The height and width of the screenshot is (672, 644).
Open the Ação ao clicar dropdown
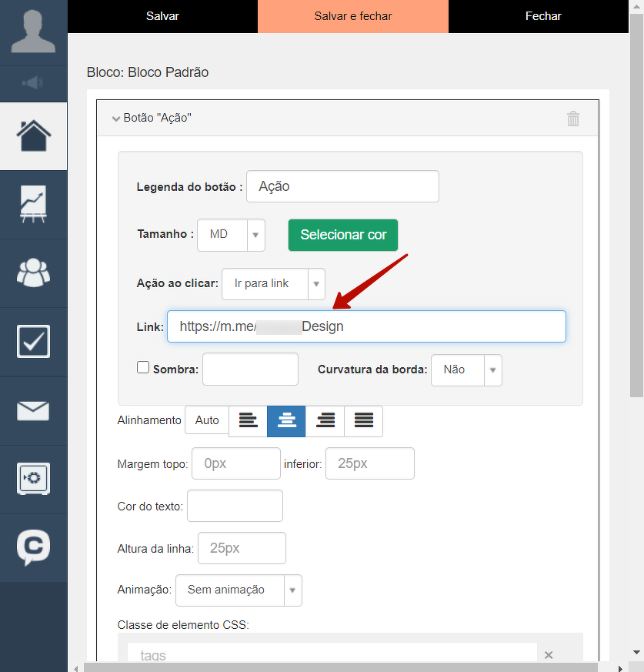click(273, 284)
